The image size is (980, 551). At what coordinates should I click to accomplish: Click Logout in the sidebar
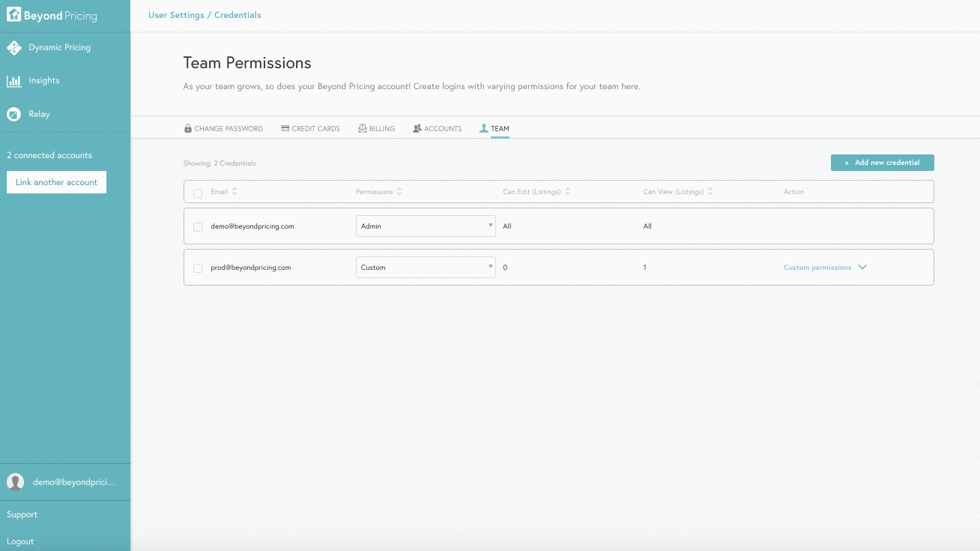[x=20, y=541]
